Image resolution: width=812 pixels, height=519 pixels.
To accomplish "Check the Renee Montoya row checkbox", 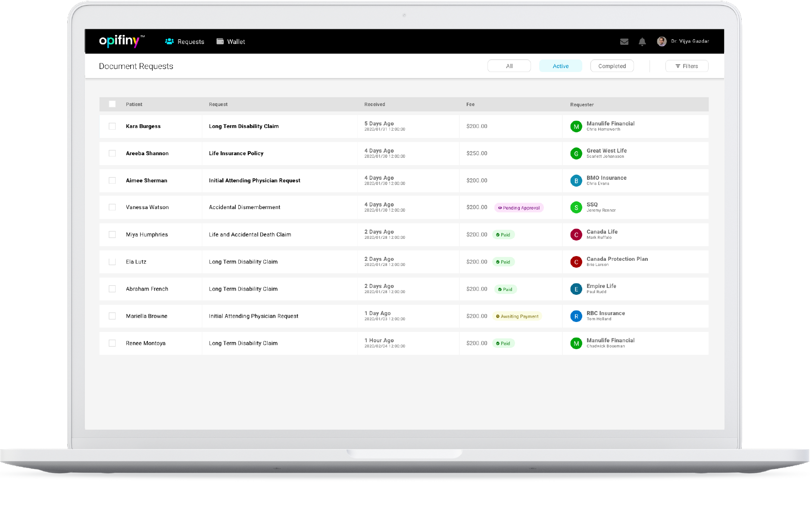I will pos(112,343).
